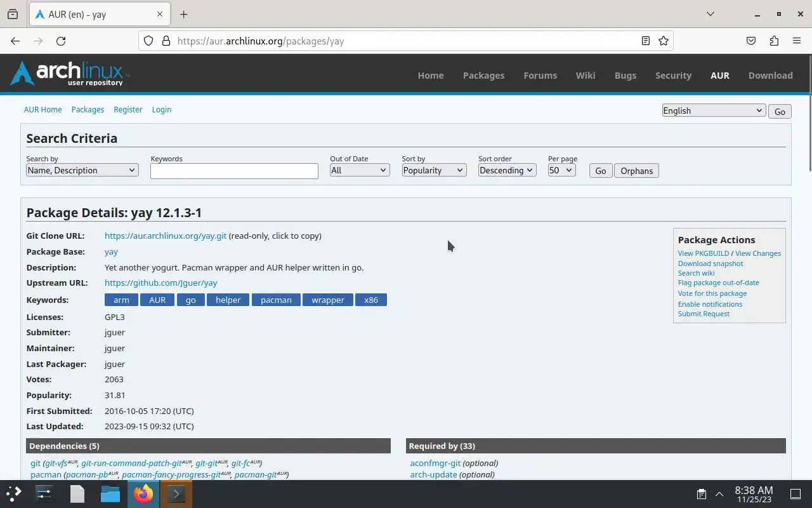Copy the yay.git clone URL
Screen dimensions: 812x508
(x=166, y=236)
